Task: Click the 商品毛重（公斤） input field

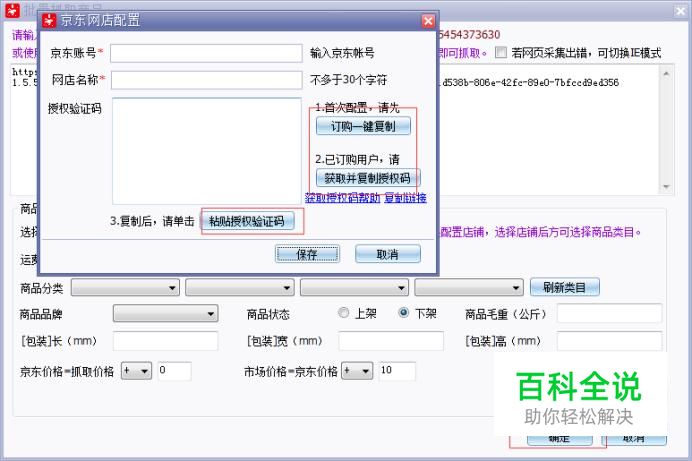Action: (x=609, y=314)
